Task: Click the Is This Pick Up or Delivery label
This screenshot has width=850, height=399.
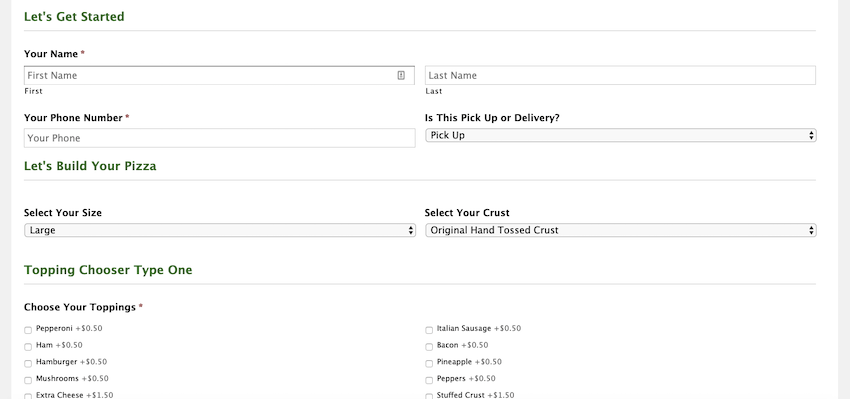Action: pos(492,118)
